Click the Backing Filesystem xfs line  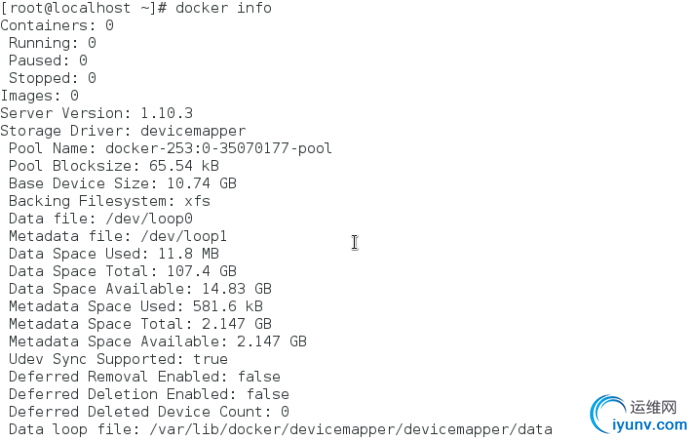click(x=110, y=201)
